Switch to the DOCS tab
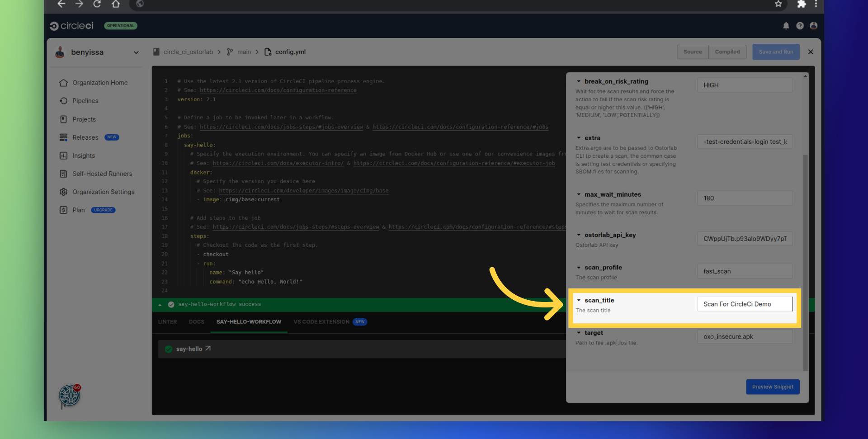 pos(196,322)
